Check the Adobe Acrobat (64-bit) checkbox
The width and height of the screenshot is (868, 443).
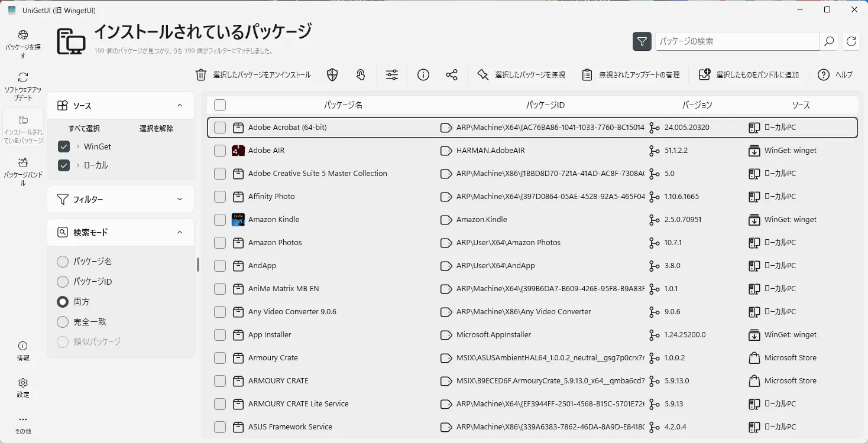[x=220, y=128]
